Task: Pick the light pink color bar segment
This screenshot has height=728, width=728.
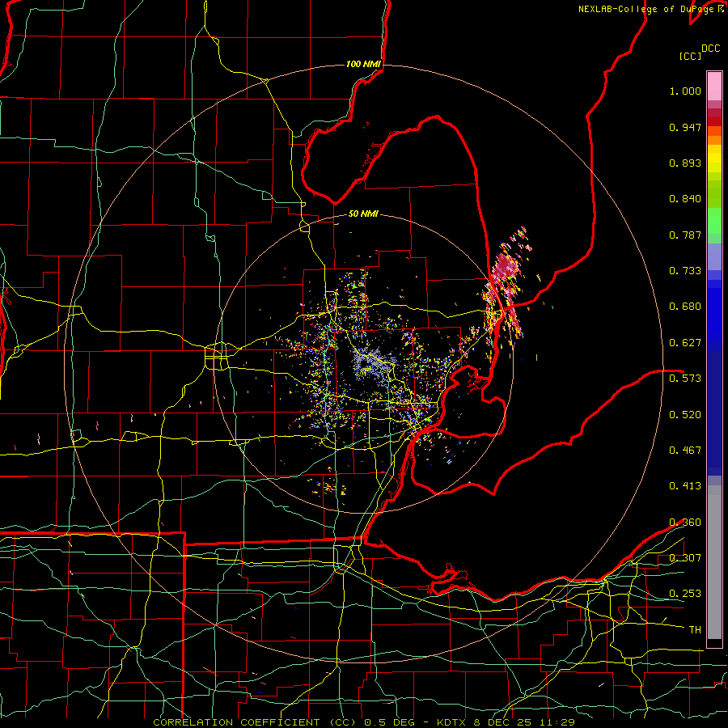Action: pyautogui.click(x=714, y=87)
